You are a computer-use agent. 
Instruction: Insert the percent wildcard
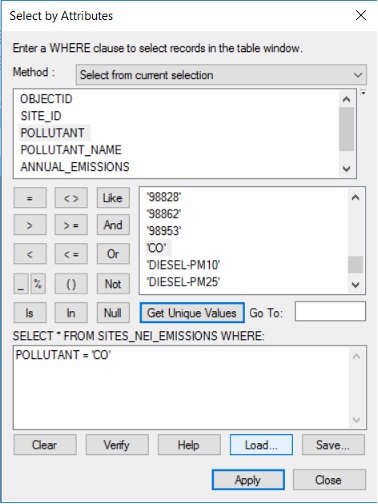(x=38, y=284)
